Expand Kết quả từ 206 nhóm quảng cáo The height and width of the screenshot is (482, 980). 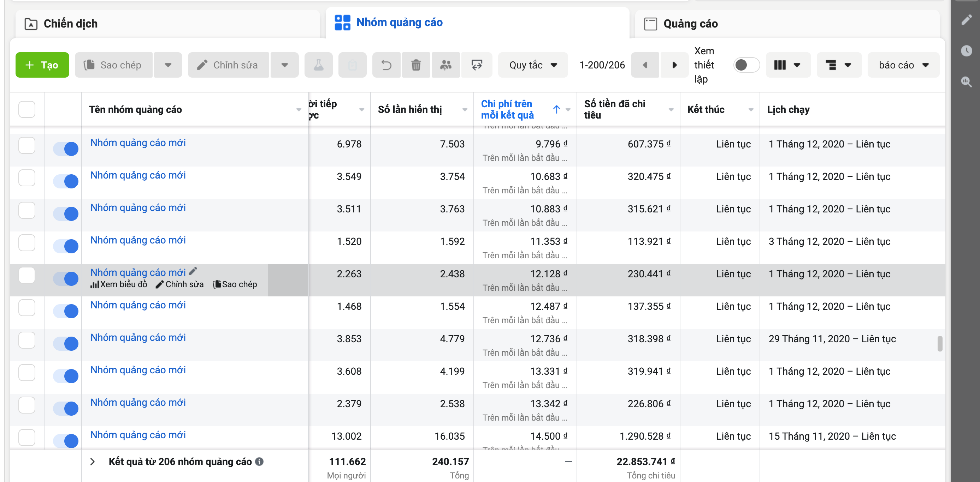93,462
